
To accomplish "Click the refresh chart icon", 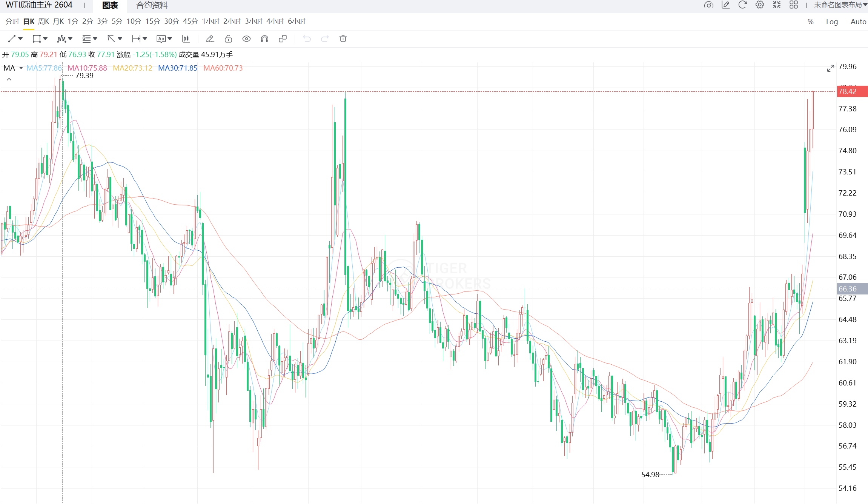I will coord(742,5).
